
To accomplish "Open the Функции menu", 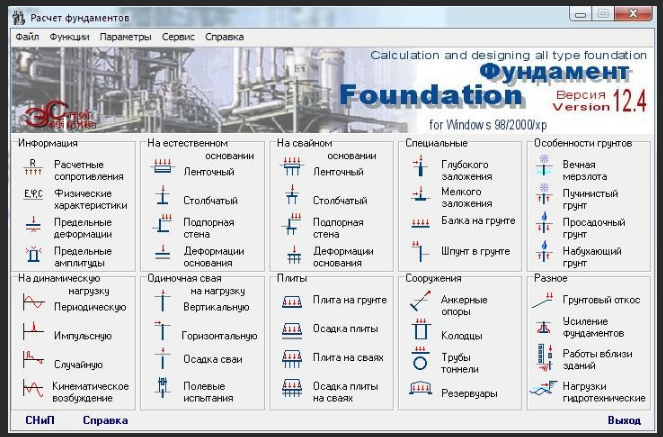I will point(69,37).
